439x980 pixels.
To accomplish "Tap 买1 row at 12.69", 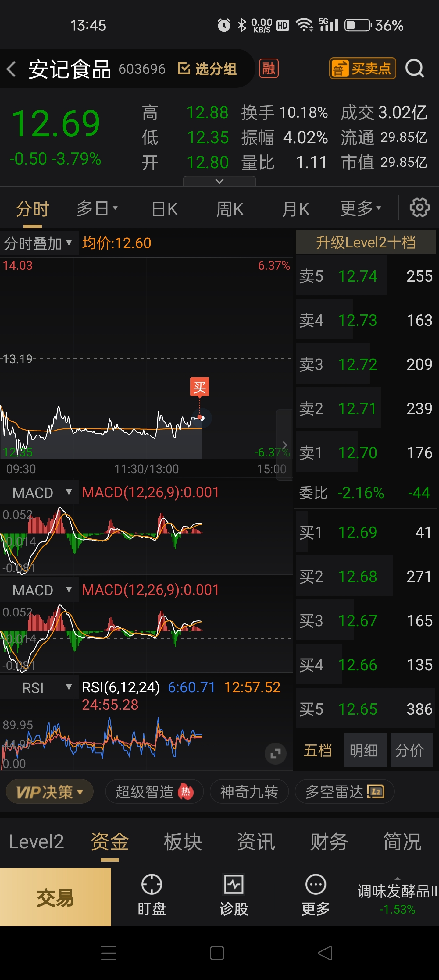I will pyautogui.click(x=366, y=532).
